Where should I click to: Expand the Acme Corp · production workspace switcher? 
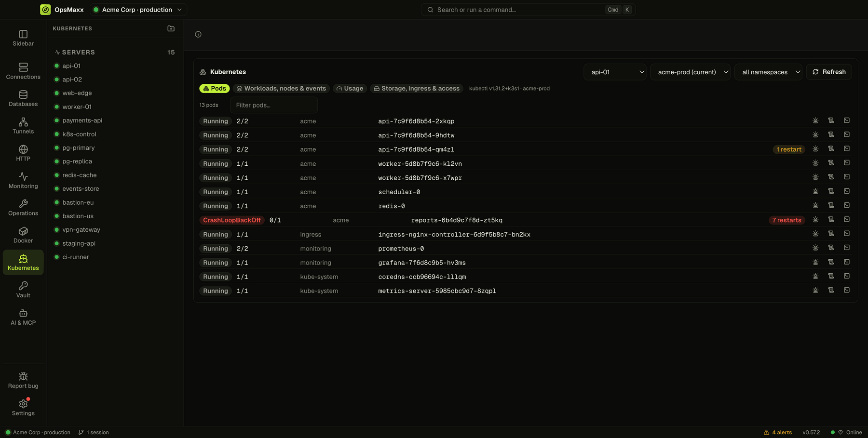point(138,10)
